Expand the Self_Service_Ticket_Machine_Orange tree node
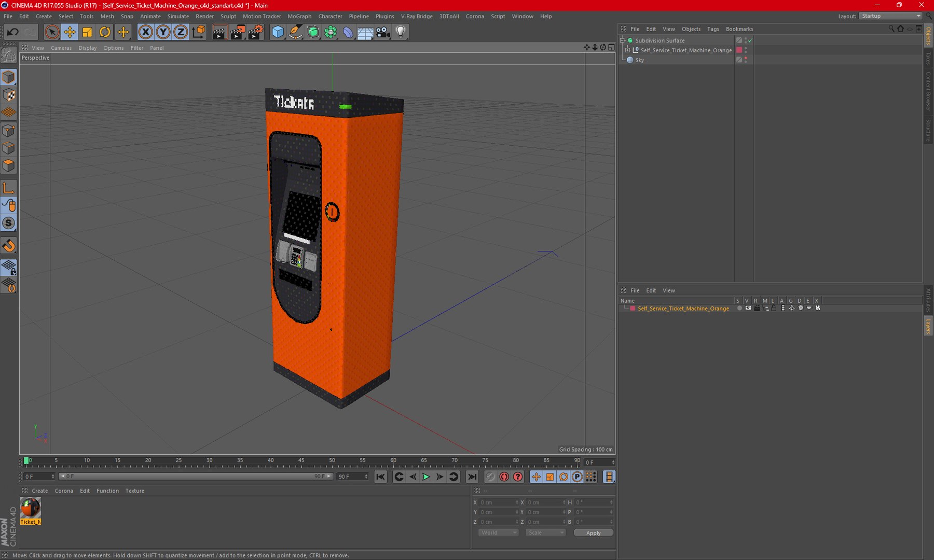 click(x=628, y=50)
